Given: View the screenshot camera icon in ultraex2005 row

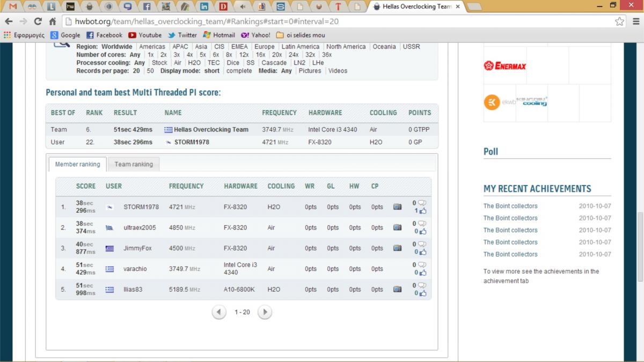Looking at the screenshot, I should click(397, 227).
